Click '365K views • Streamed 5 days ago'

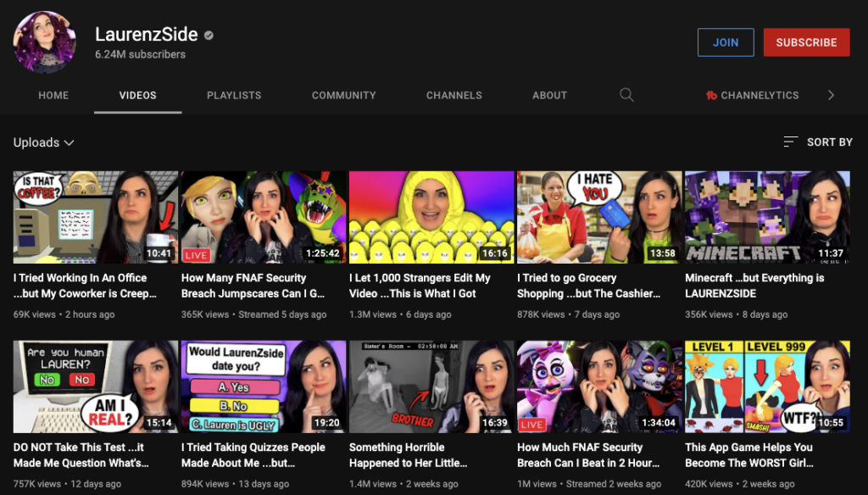254,314
